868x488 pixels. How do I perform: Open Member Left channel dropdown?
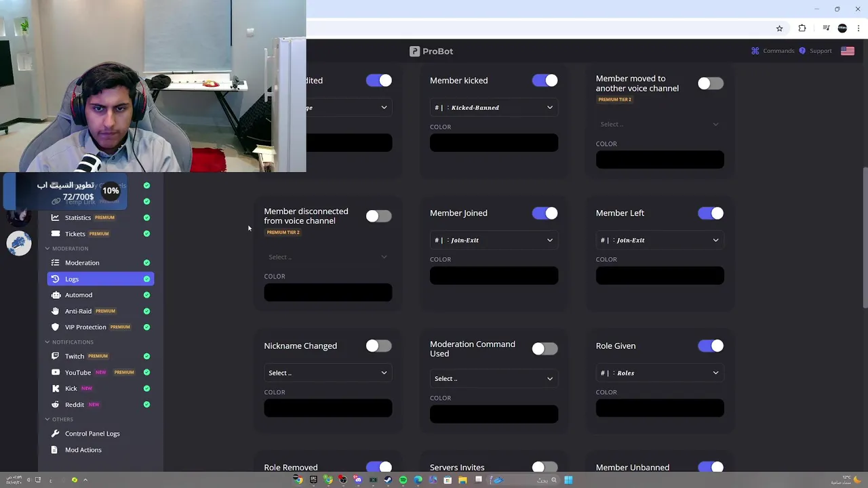point(660,240)
